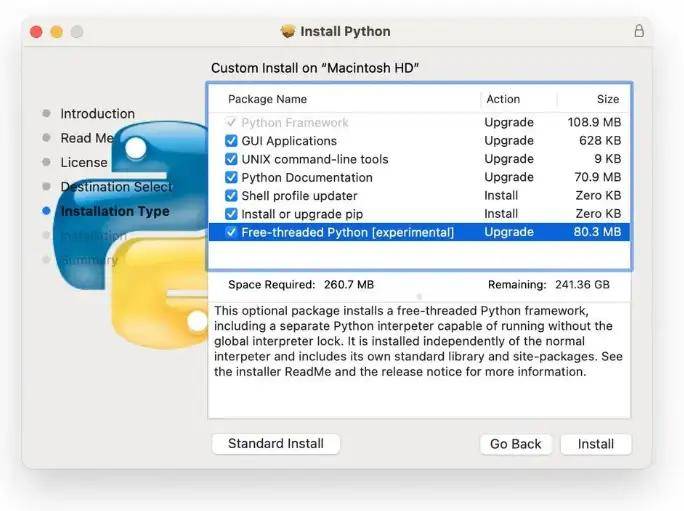This screenshot has height=511, width=684.
Task: Click the 108.9 MB size value
Action: pos(594,122)
